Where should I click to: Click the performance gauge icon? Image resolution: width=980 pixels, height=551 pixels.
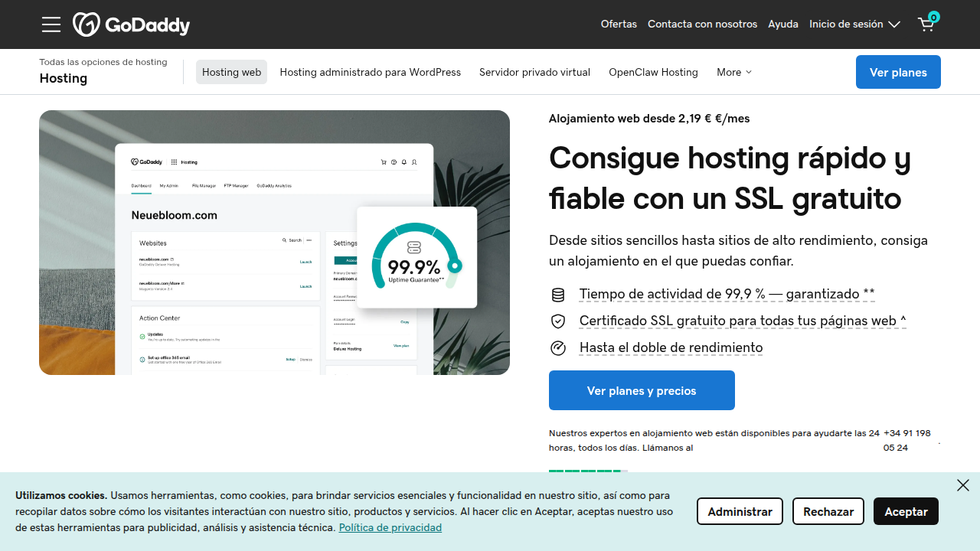click(558, 348)
